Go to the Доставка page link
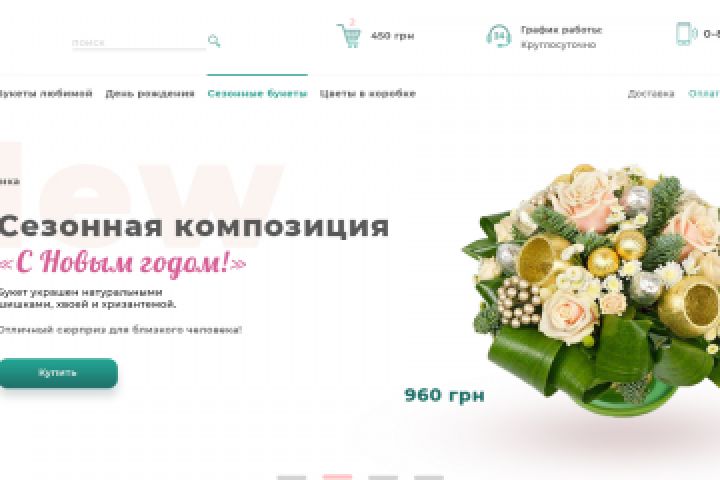720x480 pixels. click(651, 94)
